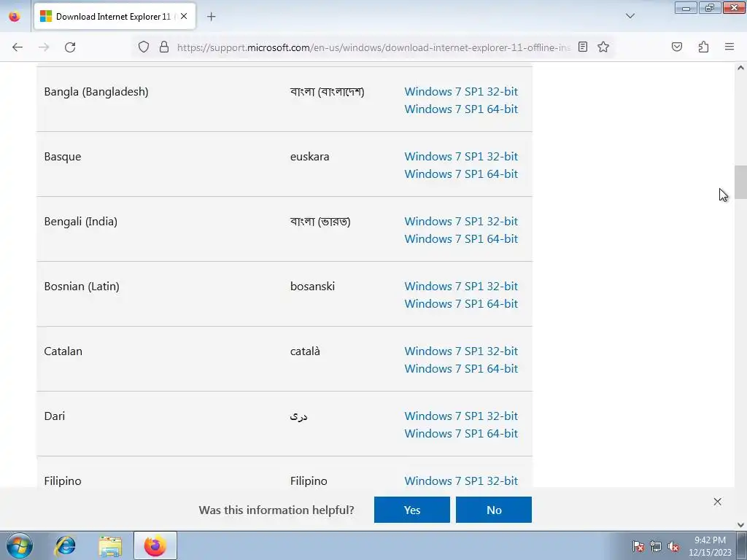Dismiss the feedback banner
Viewport: 747px width, 560px height.
pos(718,502)
